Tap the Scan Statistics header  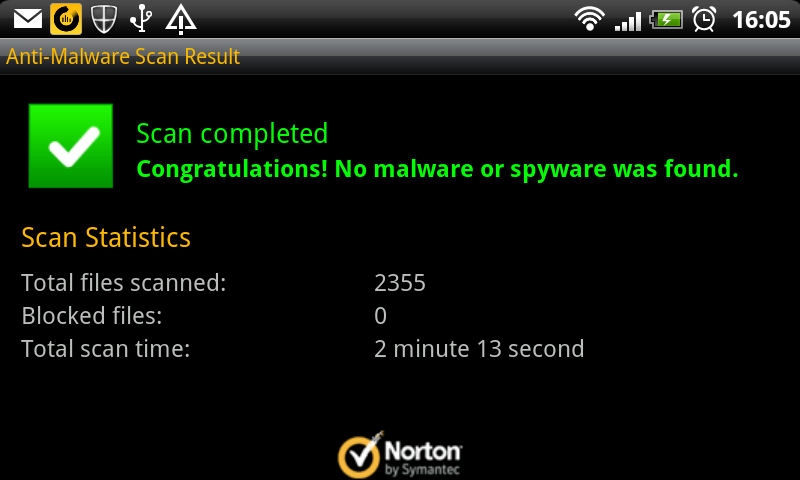coord(106,238)
